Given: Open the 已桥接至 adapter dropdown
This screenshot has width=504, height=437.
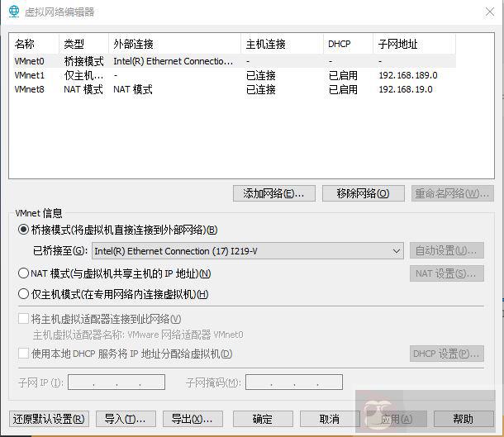Looking at the screenshot, I should click(248, 250).
